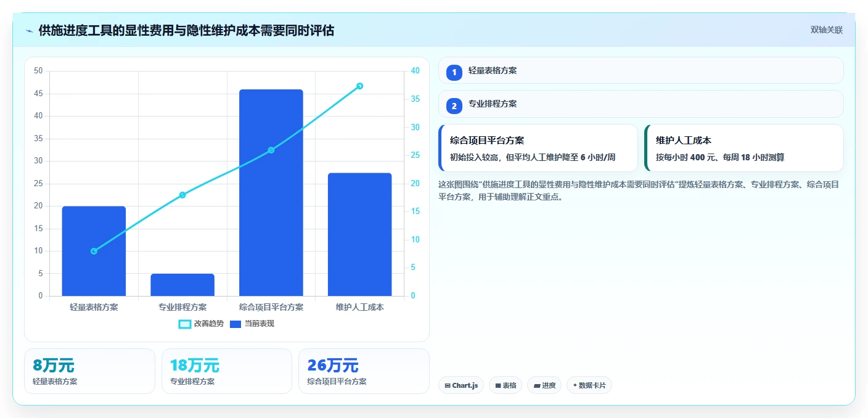Screen dimensions: 868x418
Task: Click the description paragraph starting 这张图围绕
Action: [x=638, y=191]
